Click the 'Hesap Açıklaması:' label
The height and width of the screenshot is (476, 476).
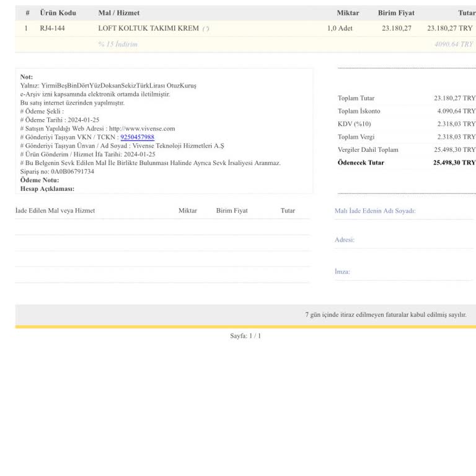47,189
